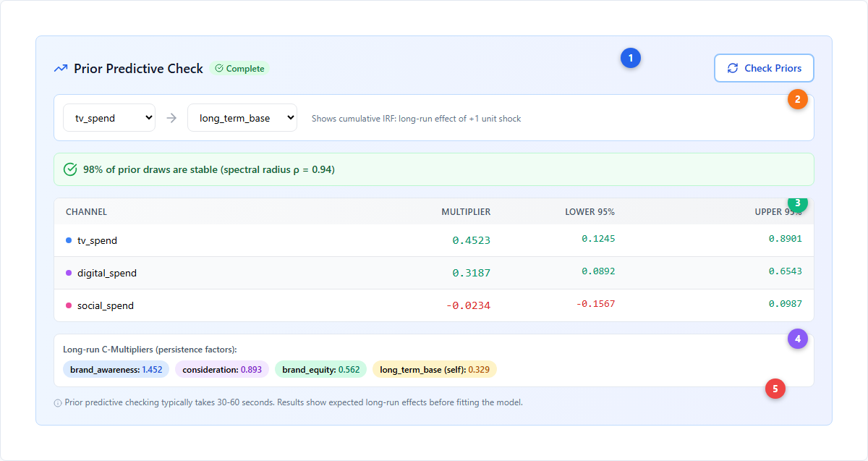Click the purple dot beside digital_spend
This screenshot has height=461, width=868.
[x=69, y=273]
